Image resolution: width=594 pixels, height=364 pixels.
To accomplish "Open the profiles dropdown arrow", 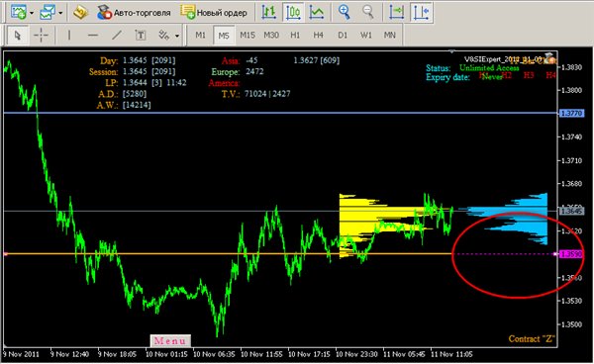I will 60,13.
